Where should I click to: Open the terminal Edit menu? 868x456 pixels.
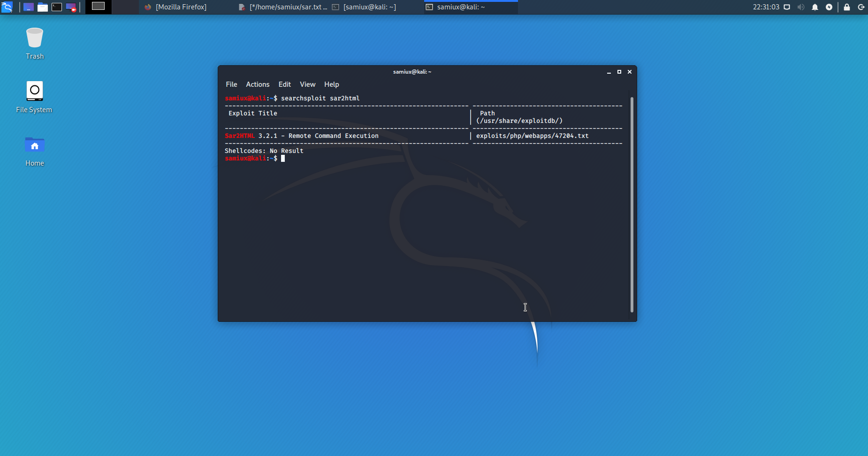284,84
